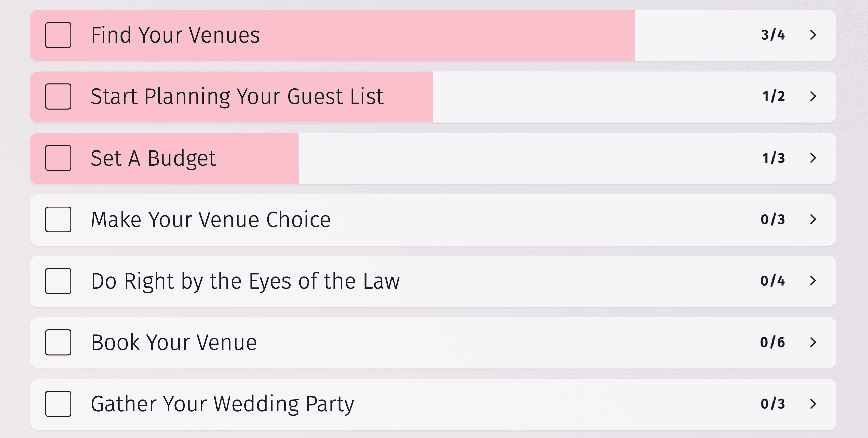Check the Find Your Venues checkbox

click(x=58, y=35)
